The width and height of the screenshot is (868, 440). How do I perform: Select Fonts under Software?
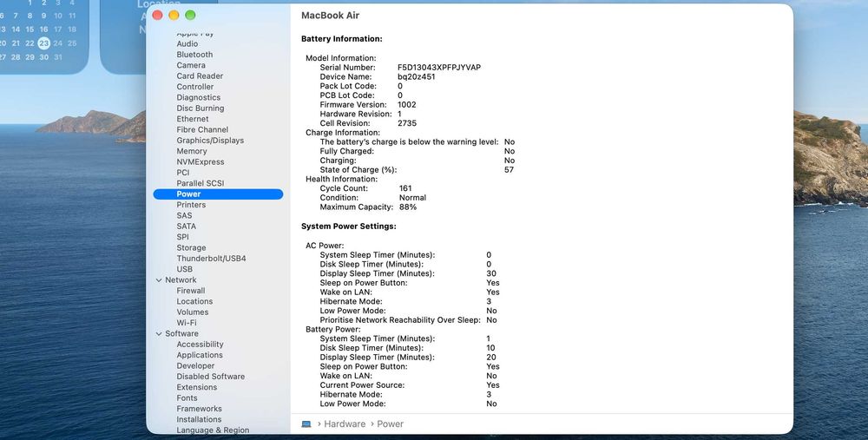(x=187, y=398)
